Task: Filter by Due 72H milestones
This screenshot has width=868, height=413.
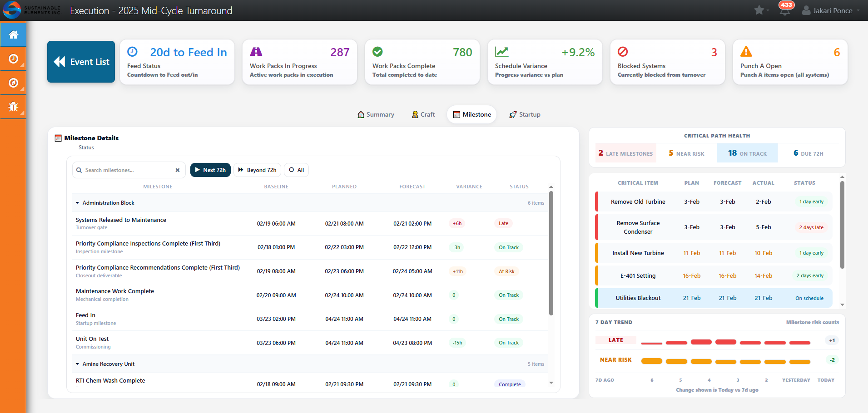Action: [x=808, y=153]
